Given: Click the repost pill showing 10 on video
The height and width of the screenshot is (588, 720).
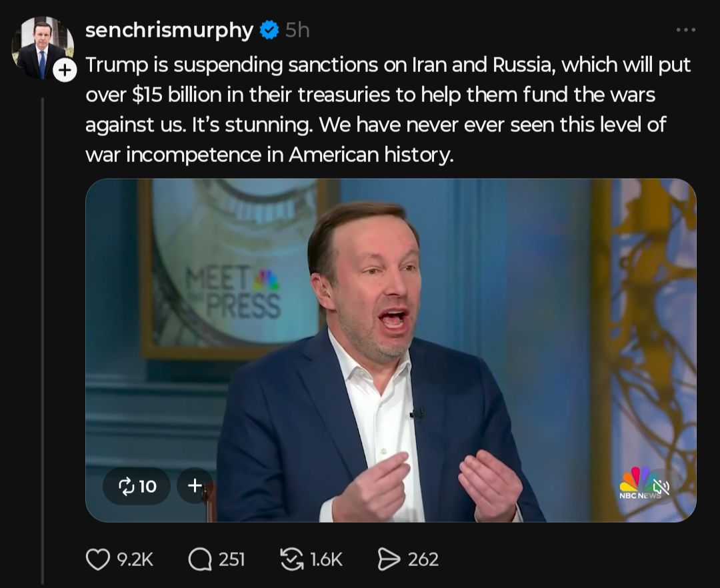Looking at the screenshot, I should [x=137, y=486].
